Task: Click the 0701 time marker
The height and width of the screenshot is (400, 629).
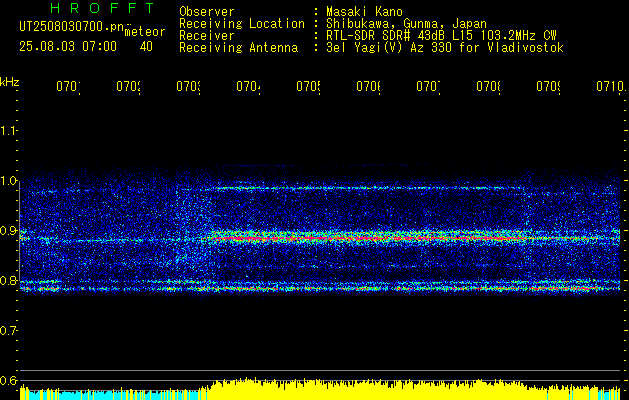Action: [68, 87]
